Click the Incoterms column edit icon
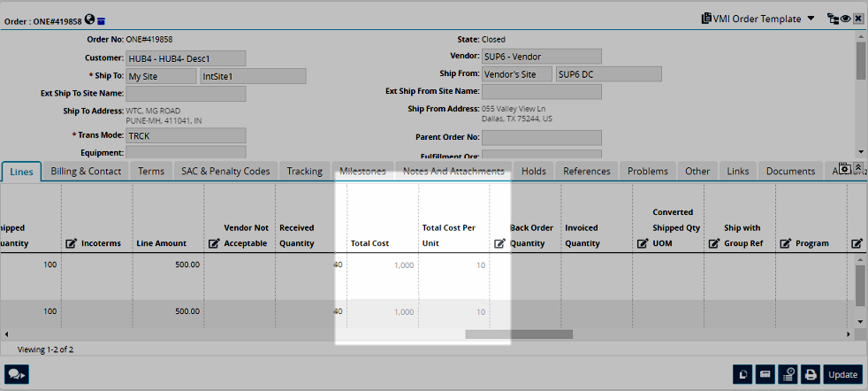 tap(71, 243)
